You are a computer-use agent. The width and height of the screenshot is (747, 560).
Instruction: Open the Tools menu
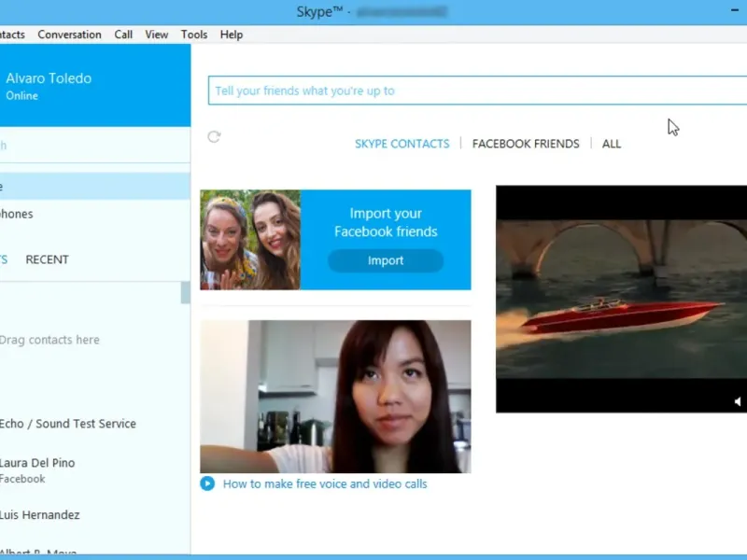click(x=194, y=35)
